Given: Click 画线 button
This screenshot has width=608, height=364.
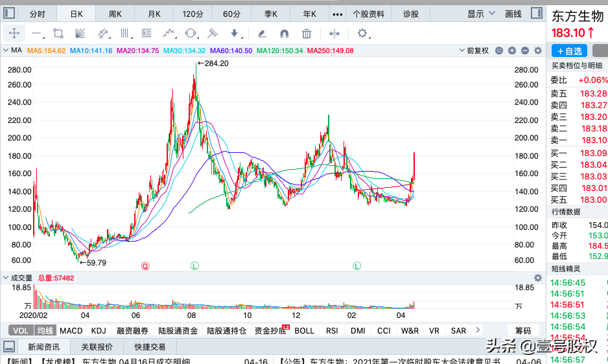Looking at the screenshot, I should 513,14.
